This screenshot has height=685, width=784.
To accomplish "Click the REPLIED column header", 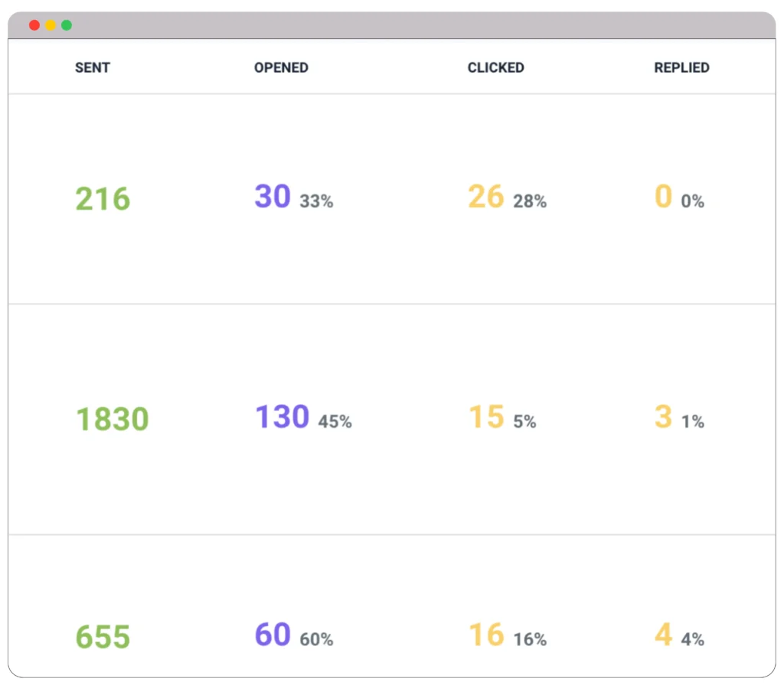I will pyautogui.click(x=681, y=67).
